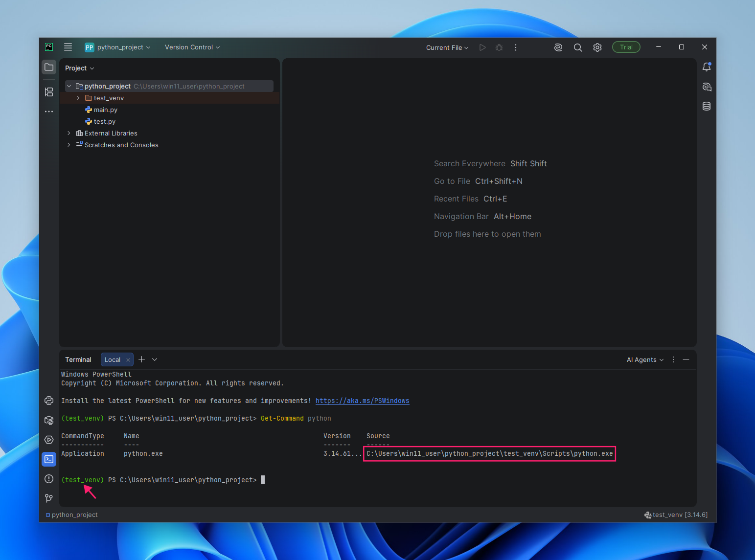Open the Database tool window icon
This screenshot has width=755, height=560.
707,106
